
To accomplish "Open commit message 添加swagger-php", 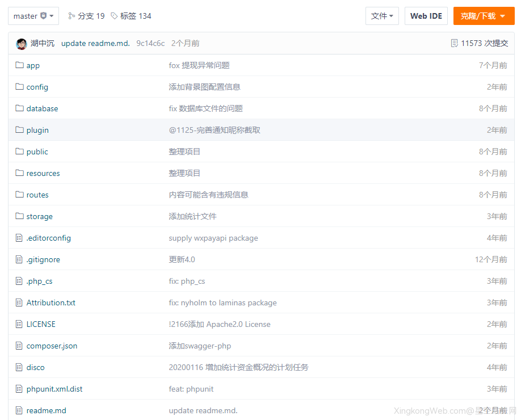I will click(200, 346).
